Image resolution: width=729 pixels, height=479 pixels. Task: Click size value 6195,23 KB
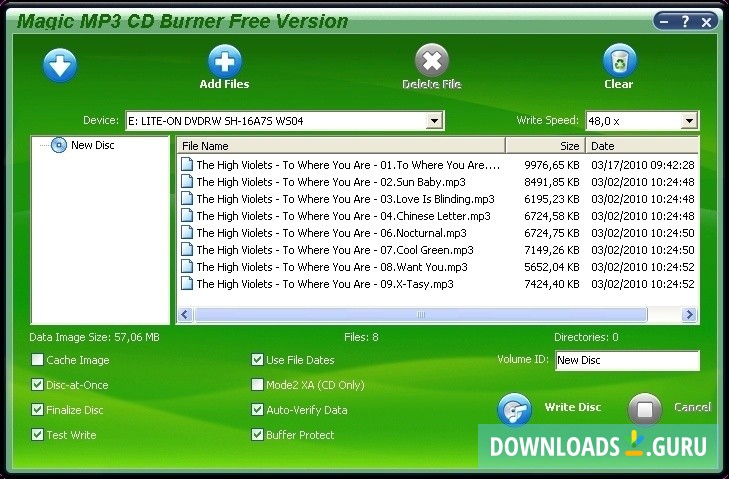[x=552, y=199]
